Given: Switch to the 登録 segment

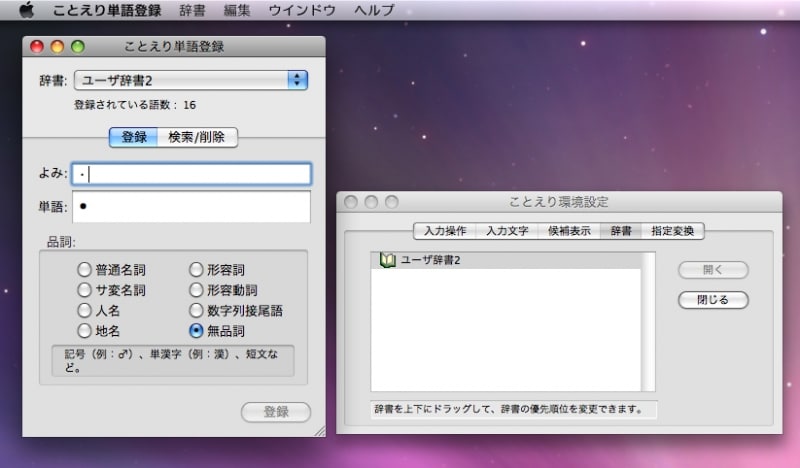Looking at the screenshot, I should 134,137.
